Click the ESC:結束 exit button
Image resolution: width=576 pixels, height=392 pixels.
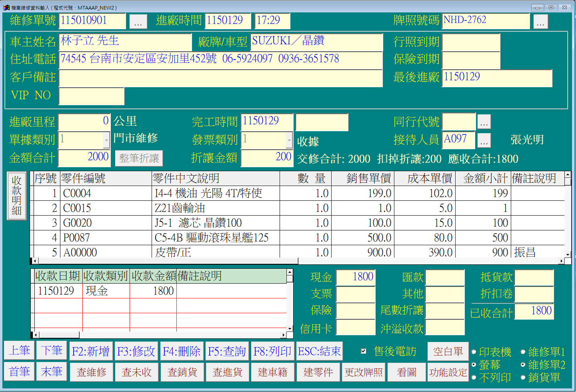tap(319, 352)
